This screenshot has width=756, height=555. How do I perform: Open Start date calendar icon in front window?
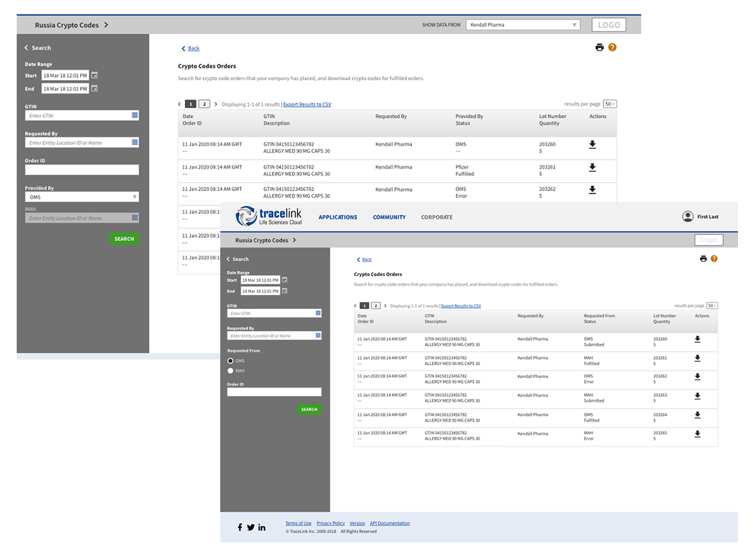(x=285, y=280)
